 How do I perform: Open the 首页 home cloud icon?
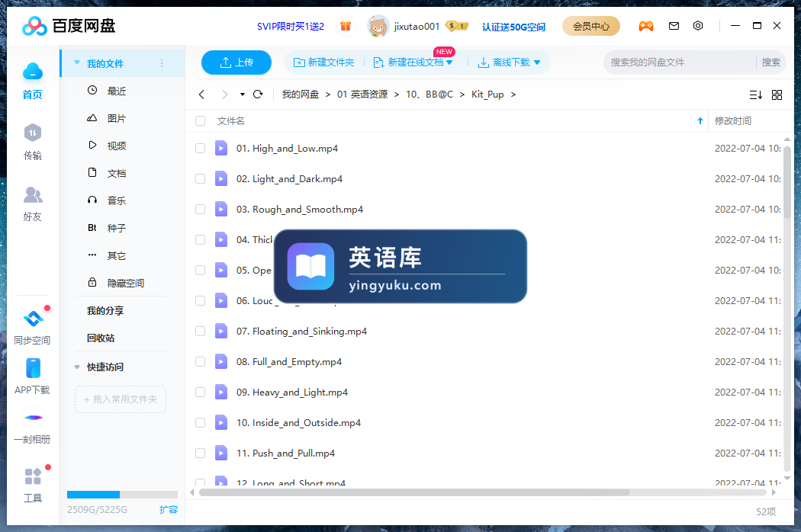click(32, 72)
